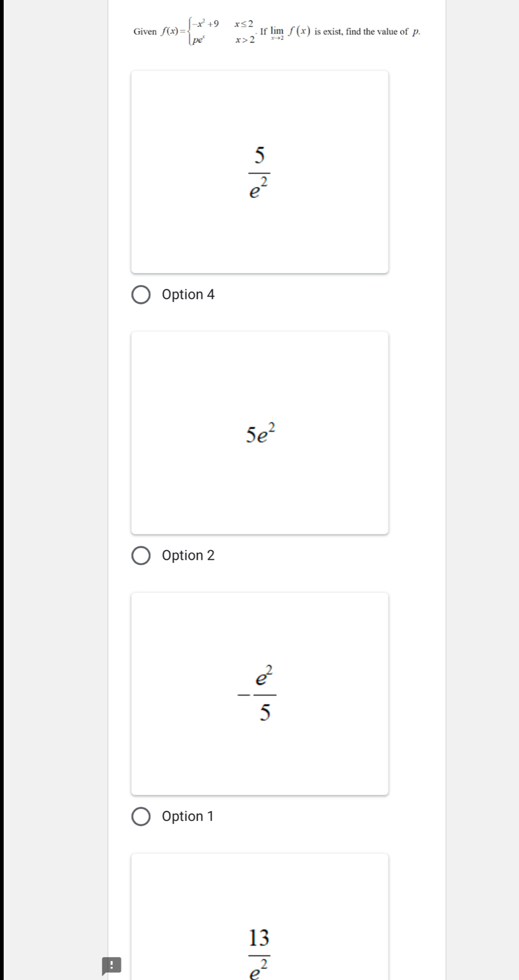This screenshot has width=519, height=980.
Task: Click the "Option 4" label text
Action: [x=188, y=295]
